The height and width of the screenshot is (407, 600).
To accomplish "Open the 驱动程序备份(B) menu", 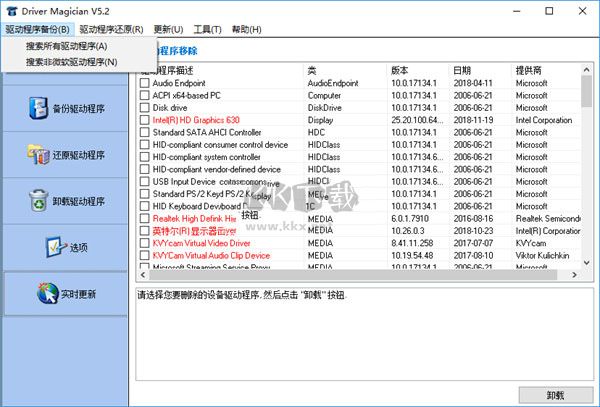I will point(38,29).
